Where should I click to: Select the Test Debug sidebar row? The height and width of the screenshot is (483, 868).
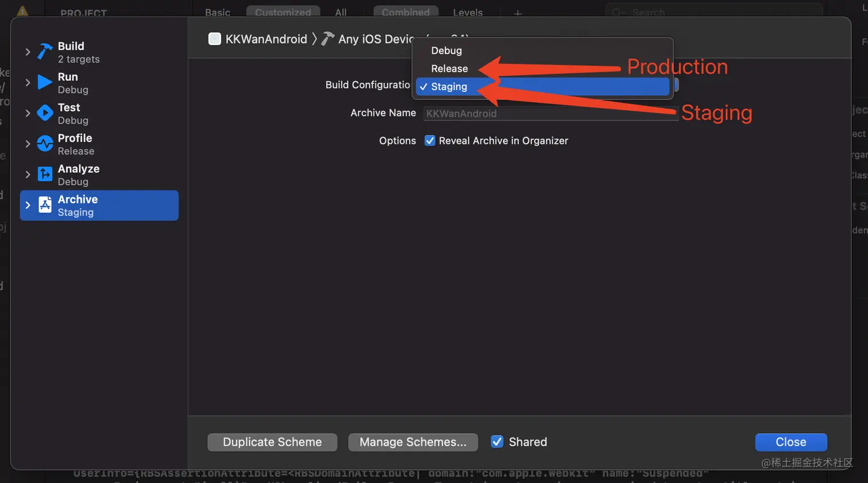[x=99, y=114]
